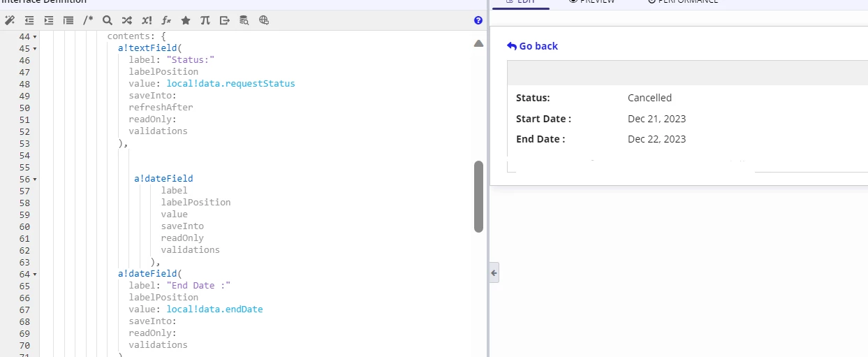Click the Dec 22, 2023 end date value
The image size is (868, 357).
point(656,139)
